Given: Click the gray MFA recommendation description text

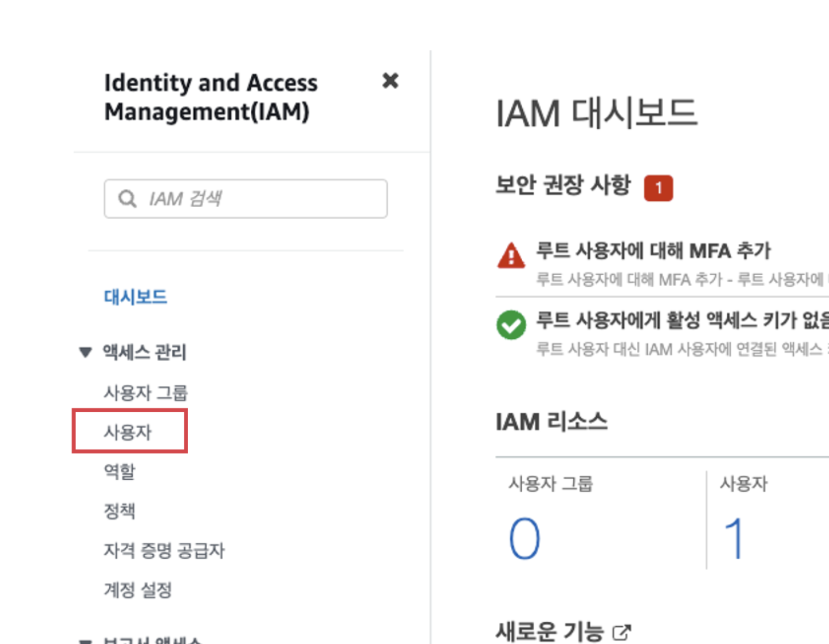Looking at the screenshot, I should [x=682, y=280].
